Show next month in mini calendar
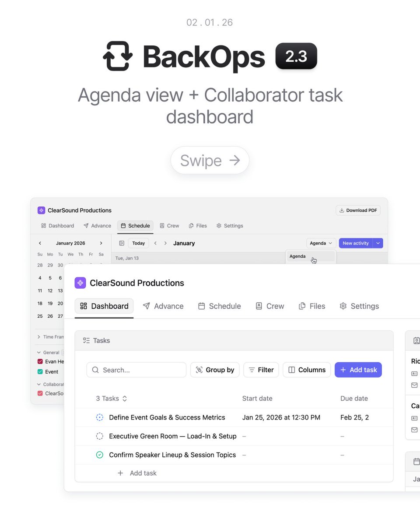 tap(101, 243)
